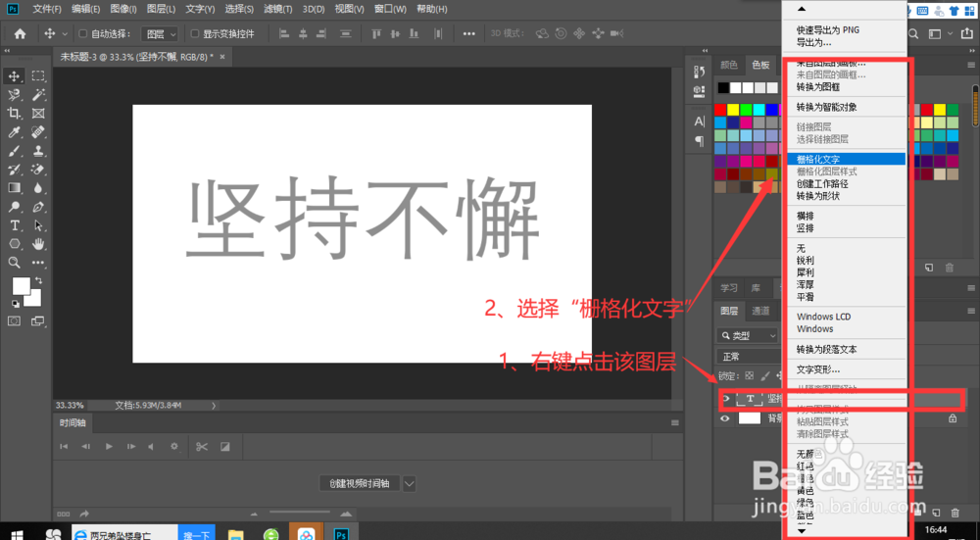Toggle the Quick Mask mode icon
Screen dimensions: 980x540
(x=14, y=321)
